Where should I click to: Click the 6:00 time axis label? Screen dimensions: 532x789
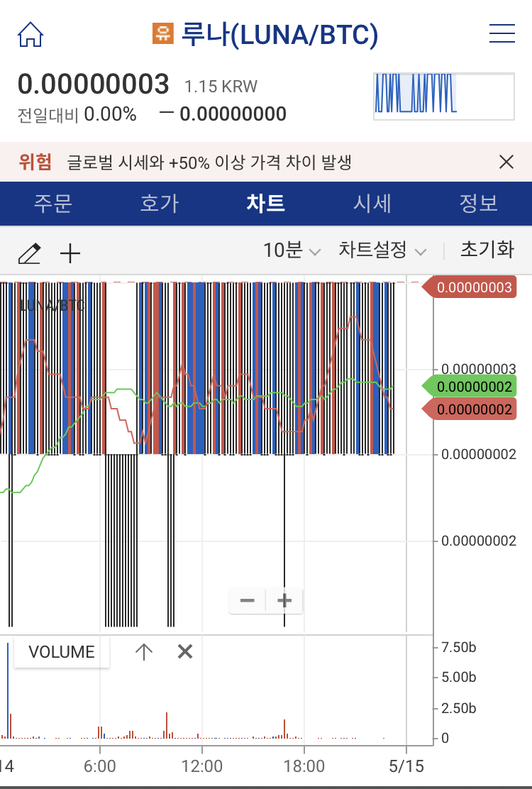click(x=99, y=766)
